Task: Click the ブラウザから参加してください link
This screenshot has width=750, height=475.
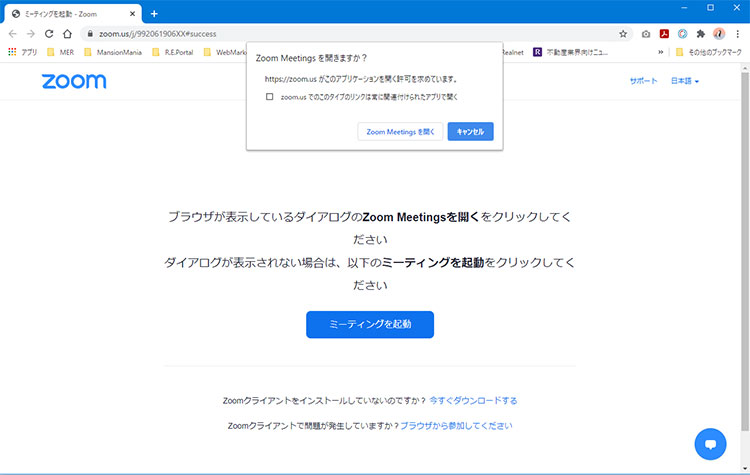Action: 456,426
